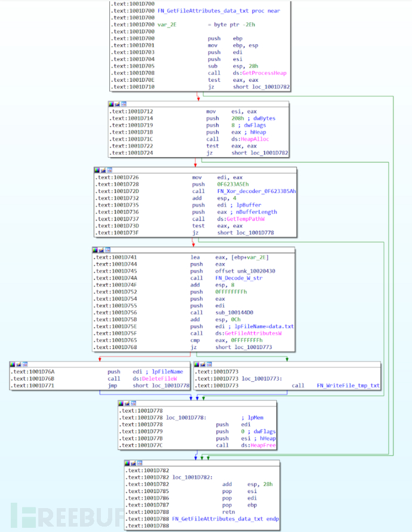The height and width of the screenshot is (532, 412).
Task: Click middle edit icon on HeapAlloc block header
Action: coord(118,104)
